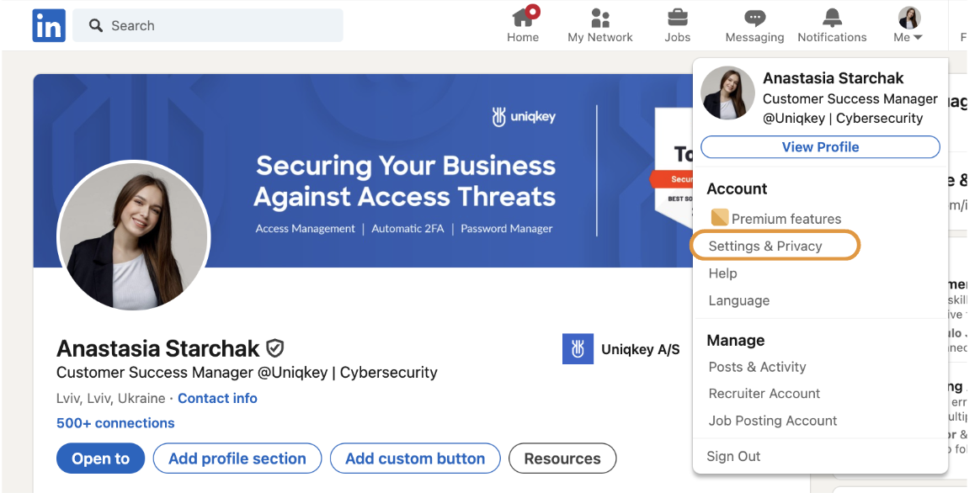Click the Open to button
Image resolution: width=980 pixels, height=493 pixels.
[x=101, y=459]
